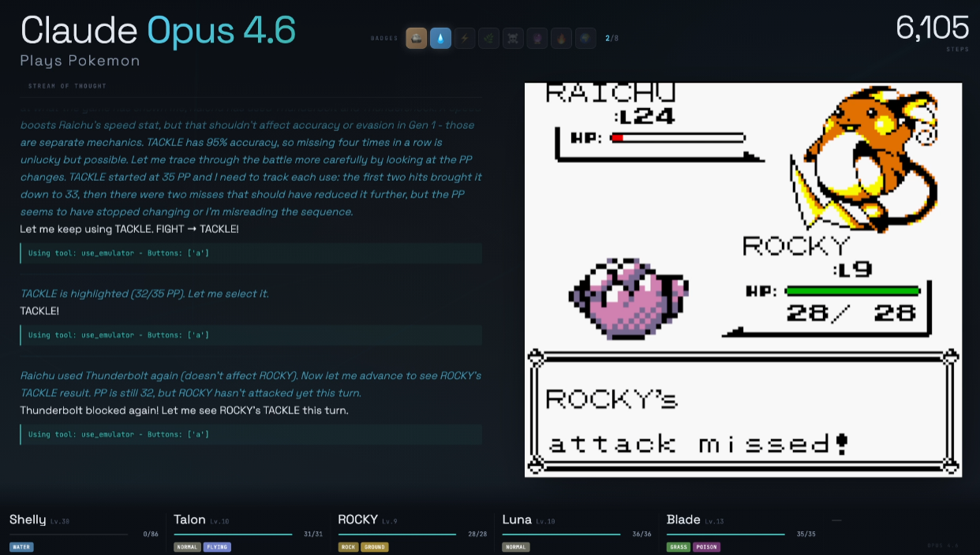The width and height of the screenshot is (980, 555).
Task: Select the green leaf badge icon
Action: pyautogui.click(x=489, y=38)
